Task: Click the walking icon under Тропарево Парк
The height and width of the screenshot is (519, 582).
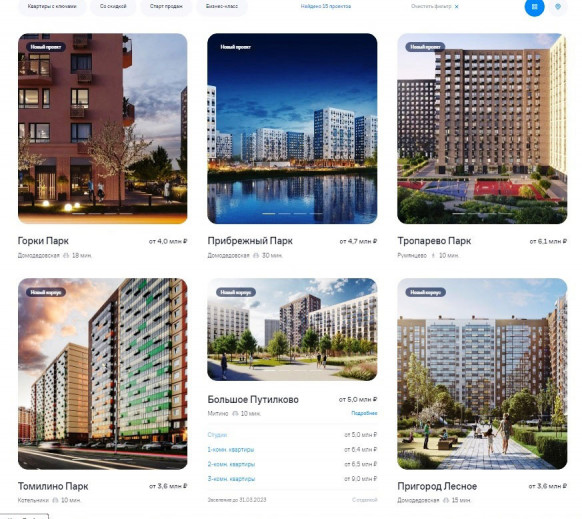Action: coord(433,255)
